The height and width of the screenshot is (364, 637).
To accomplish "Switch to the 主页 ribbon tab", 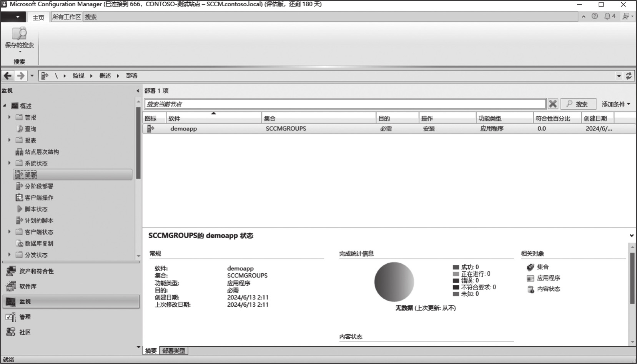I will tap(38, 17).
